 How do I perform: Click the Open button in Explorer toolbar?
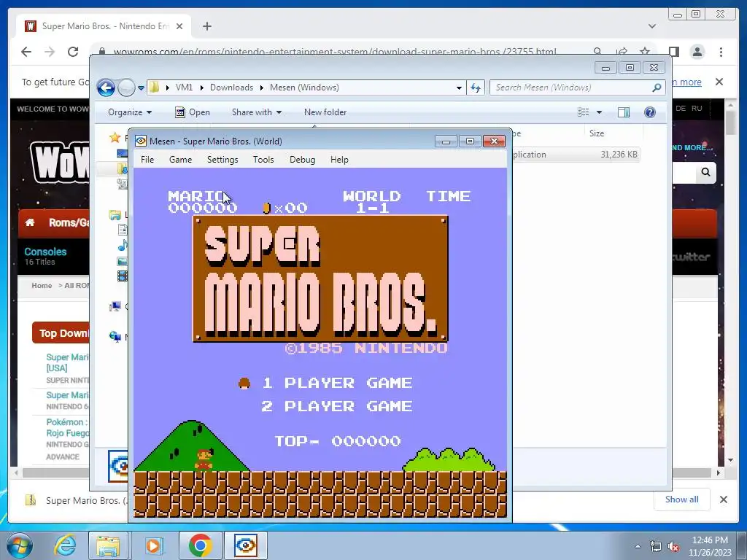tap(193, 112)
